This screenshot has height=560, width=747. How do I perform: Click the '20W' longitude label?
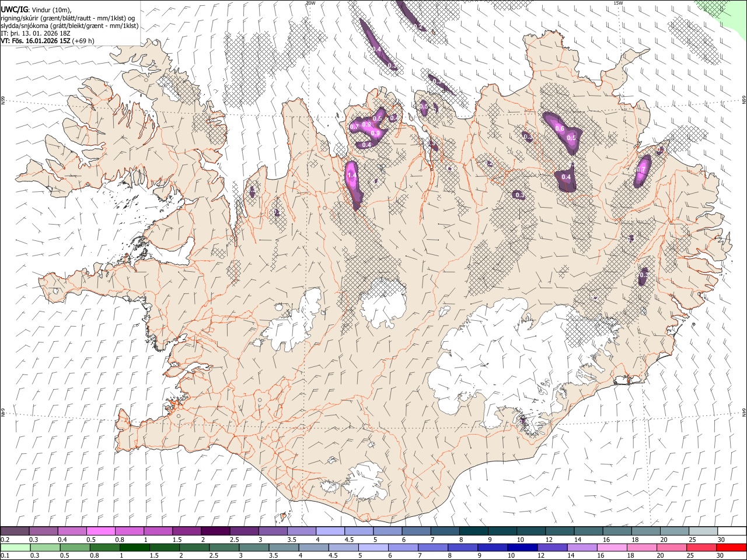(310, 3)
